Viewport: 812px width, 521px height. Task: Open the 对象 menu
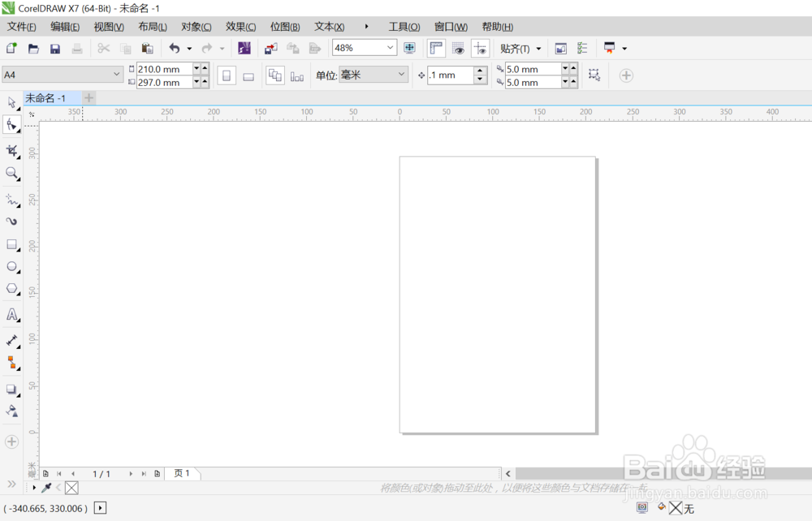(197, 27)
